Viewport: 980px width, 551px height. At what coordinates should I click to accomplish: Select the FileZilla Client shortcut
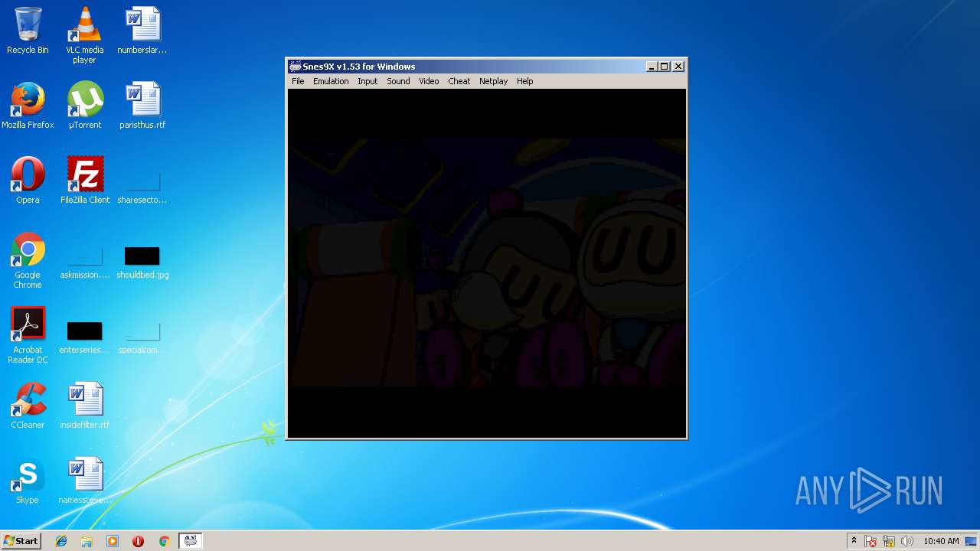pyautogui.click(x=84, y=181)
